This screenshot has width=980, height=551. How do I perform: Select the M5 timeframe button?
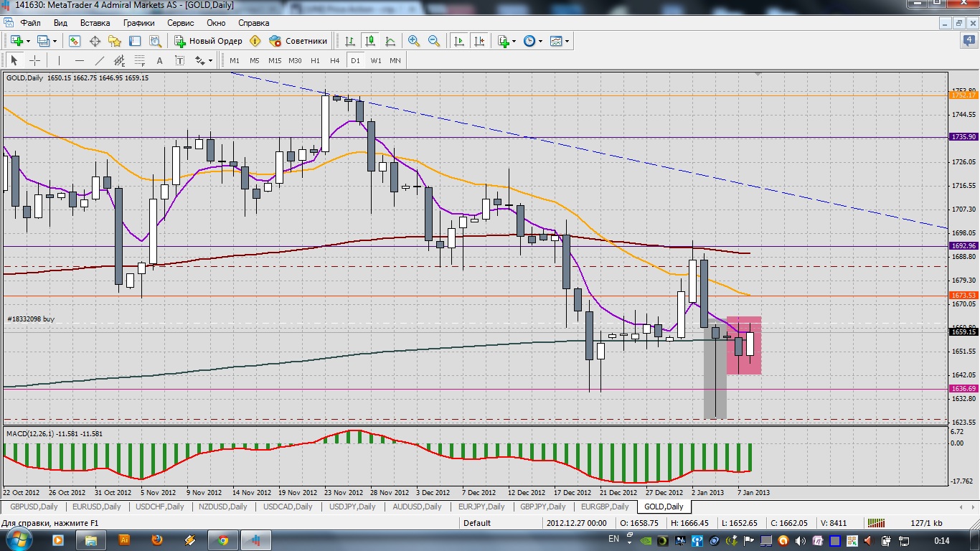(255, 60)
